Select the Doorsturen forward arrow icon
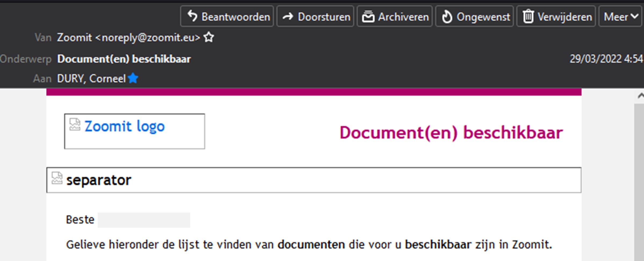The height and width of the screenshot is (261, 644). (288, 16)
